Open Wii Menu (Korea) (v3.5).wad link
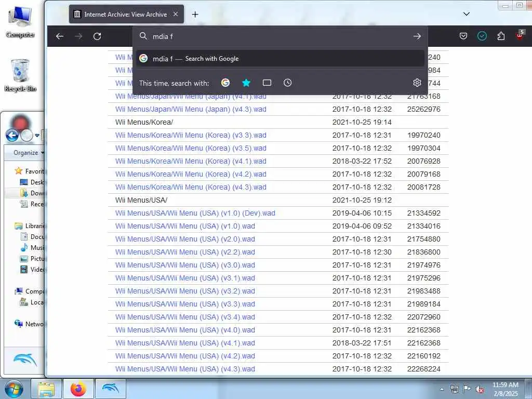This screenshot has height=399, width=532. coord(191,148)
